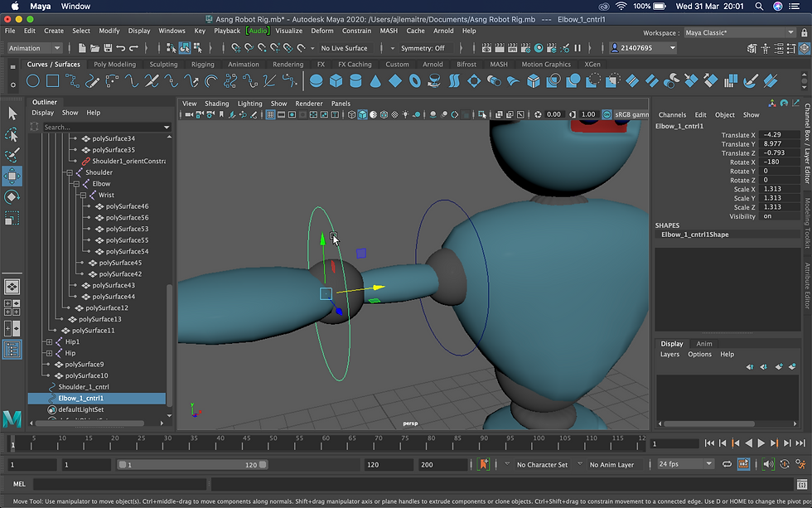This screenshot has height=508, width=812.
Task: Click the MEL command input field
Action: point(119,484)
